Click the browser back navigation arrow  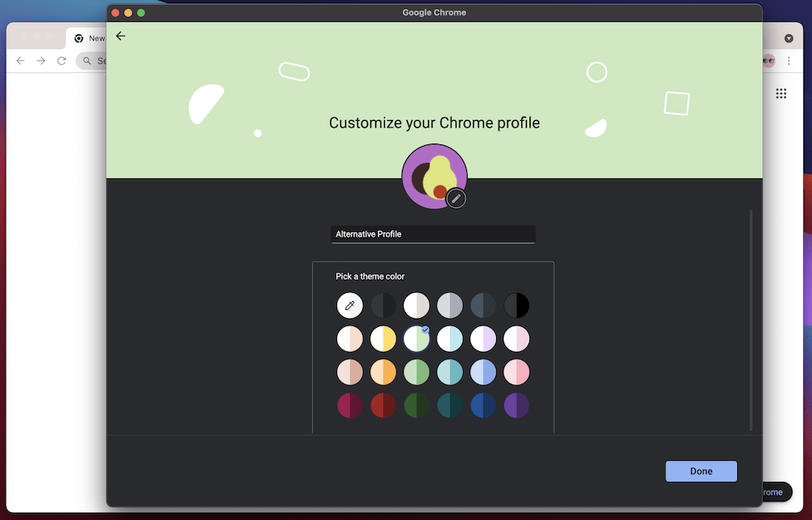click(20, 60)
